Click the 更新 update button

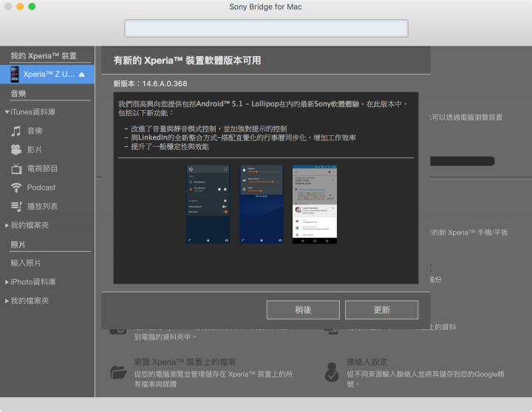pyautogui.click(x=382, y=309)
